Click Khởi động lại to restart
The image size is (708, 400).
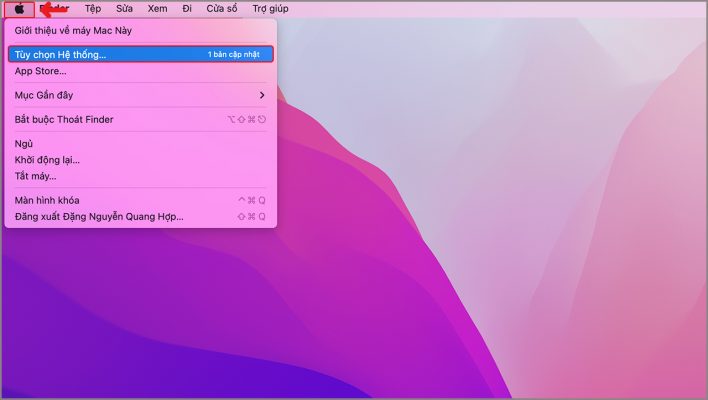point(47,160)
